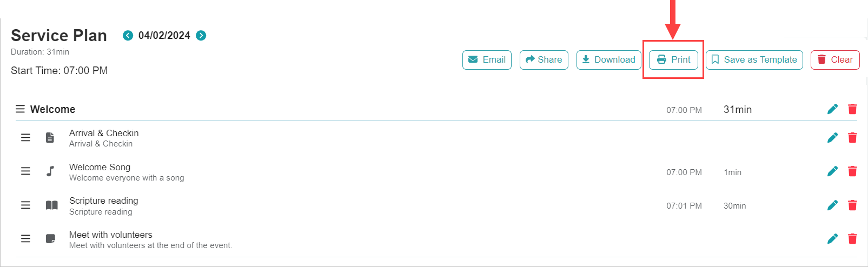The width and height of the screenshot is (868, 267).
Task: Click drag handle beside Welcome header
Action: coord(20,109)
